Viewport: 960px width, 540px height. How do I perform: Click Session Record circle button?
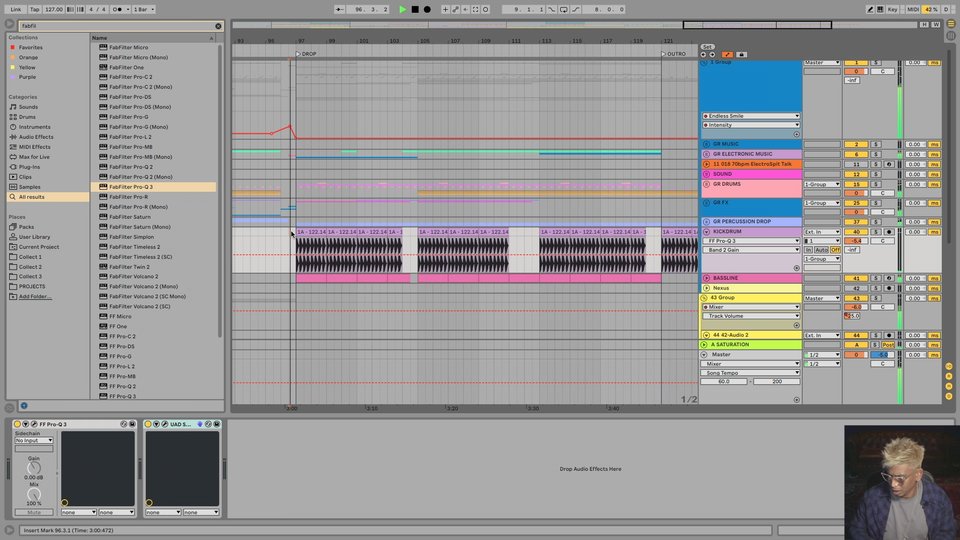point(486,9)
